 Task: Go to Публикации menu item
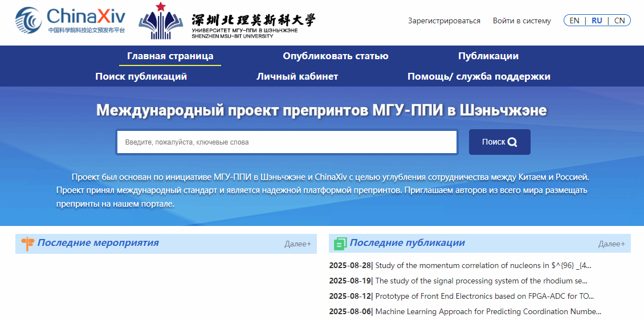click(488, 56)
